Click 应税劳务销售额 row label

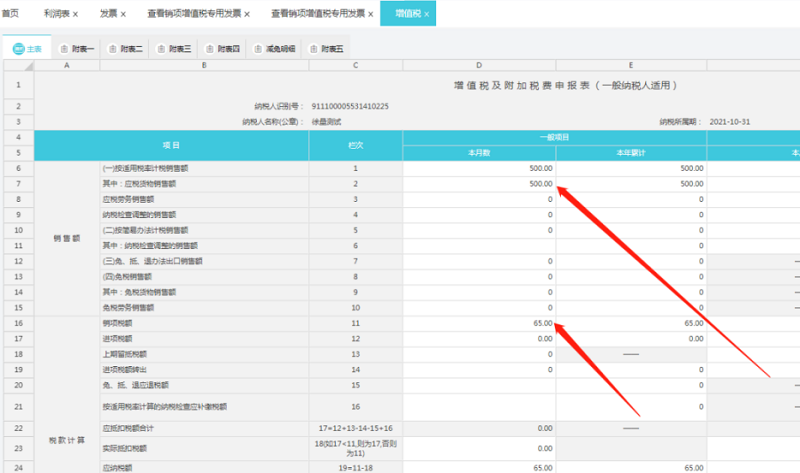pos(128,200)
